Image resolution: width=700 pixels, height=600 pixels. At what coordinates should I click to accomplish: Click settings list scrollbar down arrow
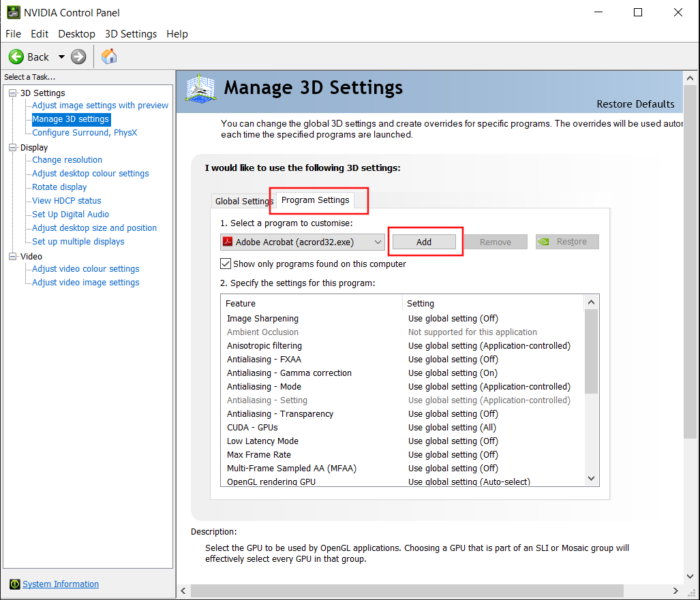pyautogui.click(x=591, y=478)
